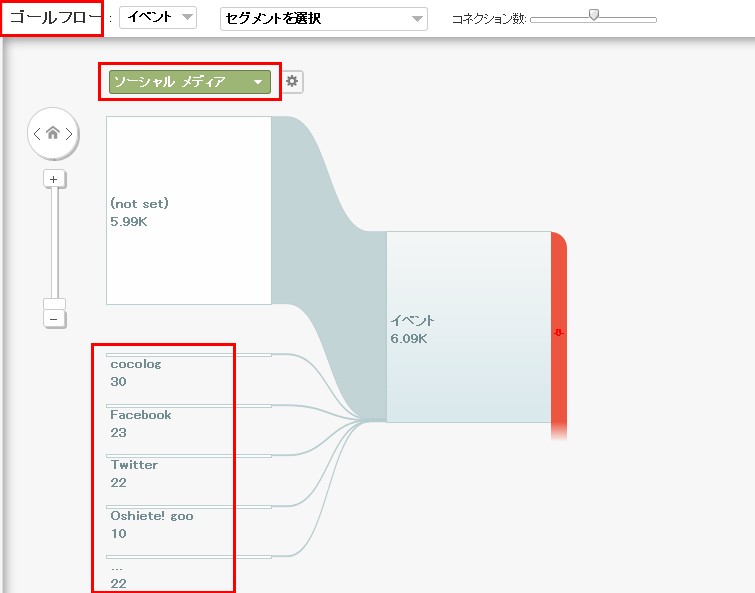Screen dimensions: 755x593
Task: Zoom out with the minus button
Action: 54,319
